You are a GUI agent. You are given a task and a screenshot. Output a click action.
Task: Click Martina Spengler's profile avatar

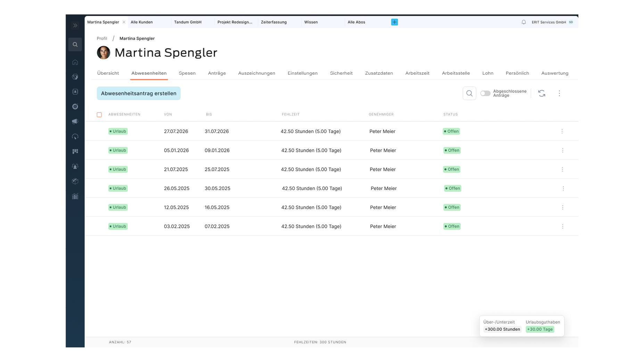104,52
